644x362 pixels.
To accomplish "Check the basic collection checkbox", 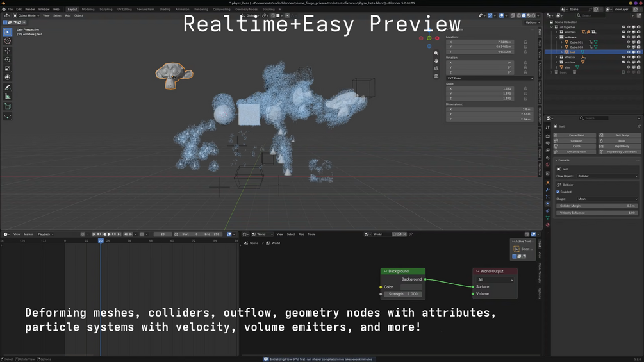I will pyautogui.click(x=623, y=72).
